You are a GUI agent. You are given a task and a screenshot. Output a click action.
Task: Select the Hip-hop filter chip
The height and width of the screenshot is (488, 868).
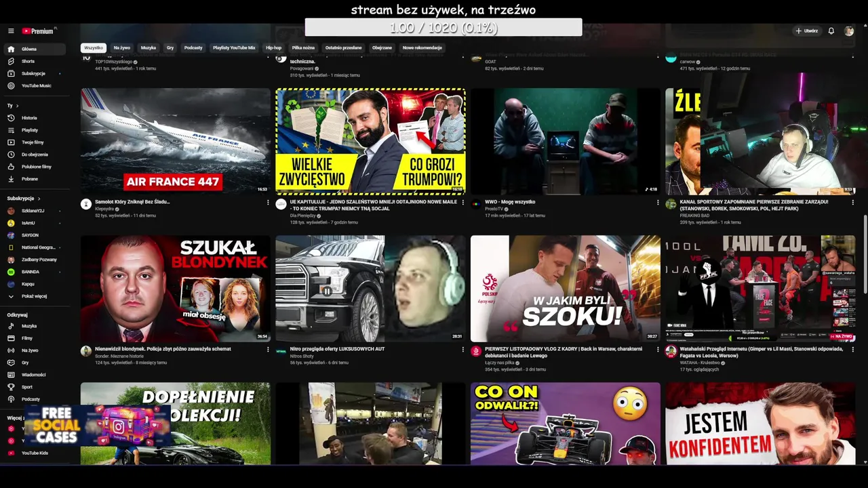273,48
